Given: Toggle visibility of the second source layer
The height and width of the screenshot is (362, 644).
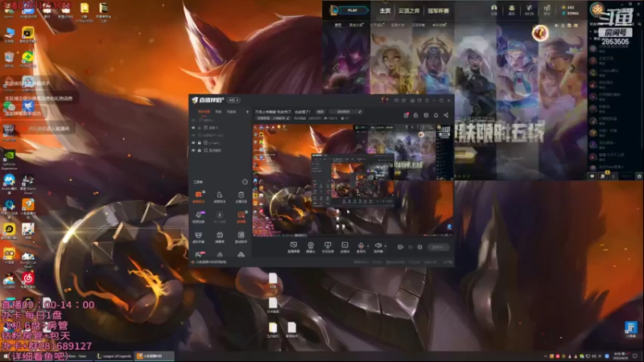Looking at the screenshot, I should (193, 128).
